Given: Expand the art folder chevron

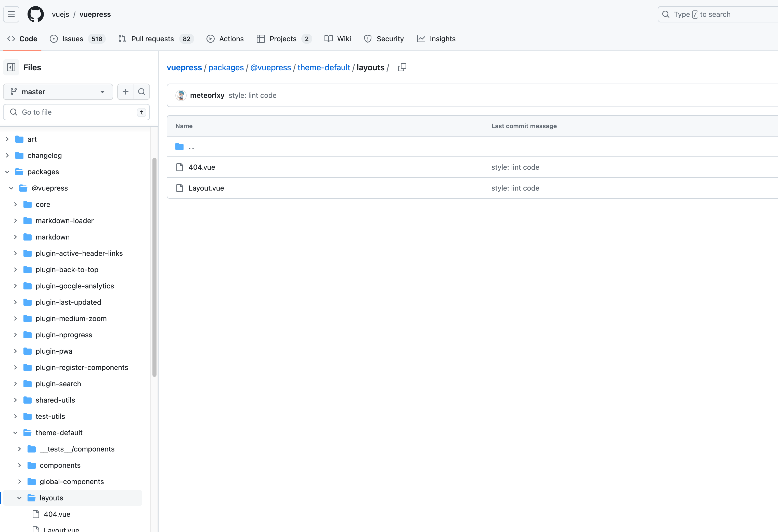Looking at the screenshot, I should tap(7, 139).
